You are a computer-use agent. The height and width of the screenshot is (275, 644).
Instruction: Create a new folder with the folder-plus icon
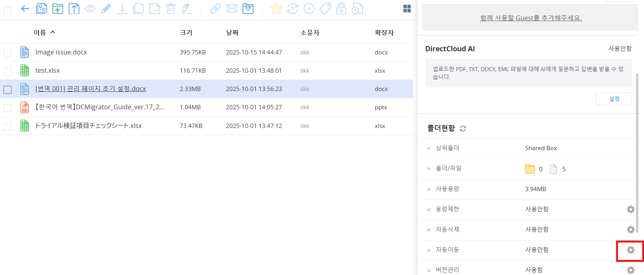tap(58, 9)
